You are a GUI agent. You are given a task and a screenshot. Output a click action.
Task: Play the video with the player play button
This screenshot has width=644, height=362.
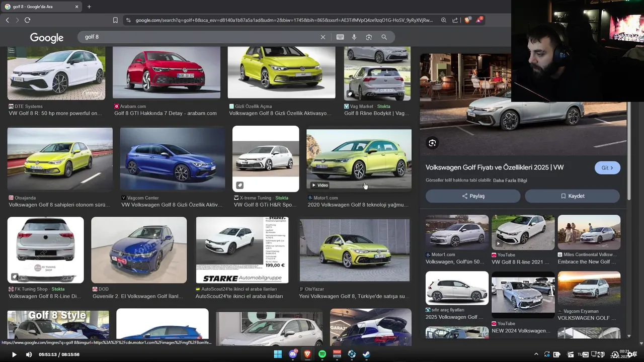pyautogui.click(x=14, y=354)
